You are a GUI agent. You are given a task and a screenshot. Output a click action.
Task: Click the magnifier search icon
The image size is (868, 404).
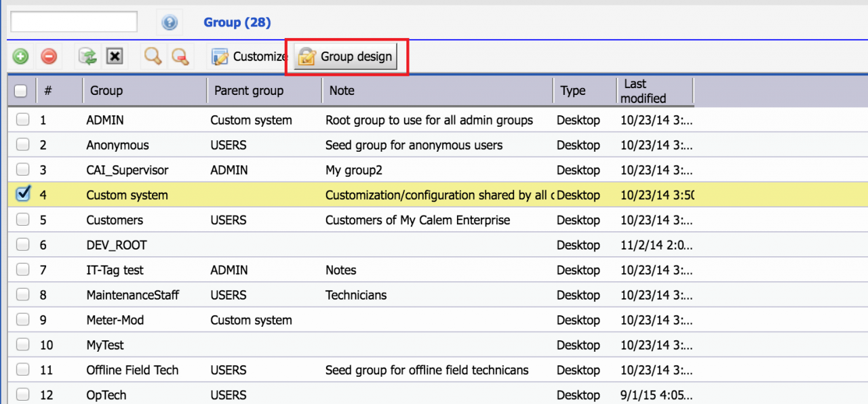pos(153,57)
